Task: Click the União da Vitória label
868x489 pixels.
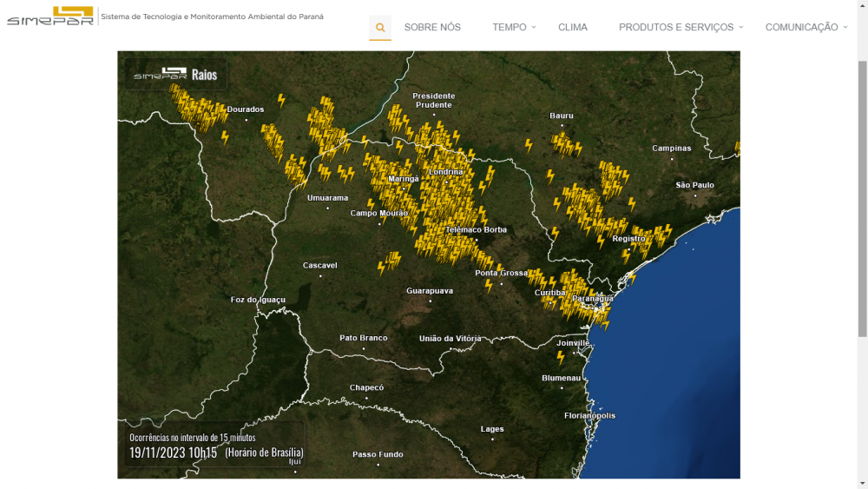Action: 450,339
